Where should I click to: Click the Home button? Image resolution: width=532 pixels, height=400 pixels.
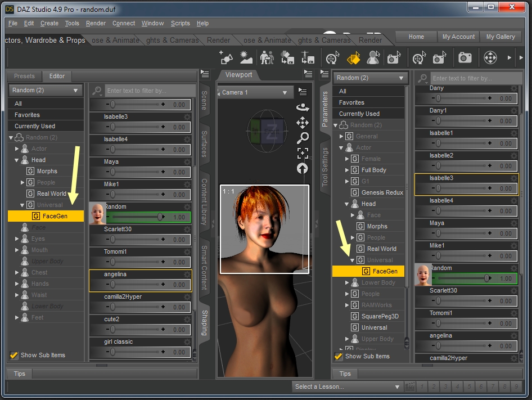[x=416, y=37]
